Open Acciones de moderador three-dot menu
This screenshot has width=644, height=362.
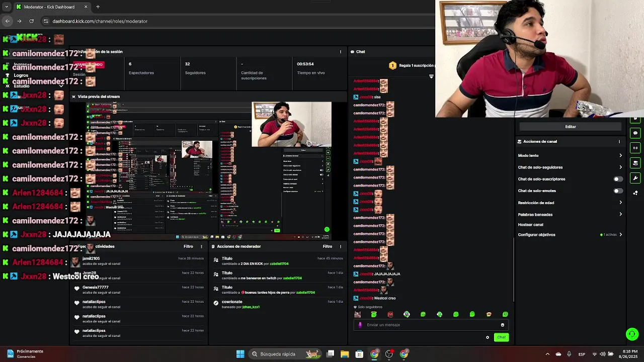point(341,246)
